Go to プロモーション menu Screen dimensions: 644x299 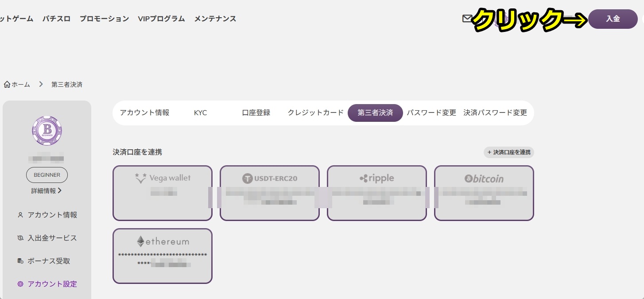(x=104, y=19)
